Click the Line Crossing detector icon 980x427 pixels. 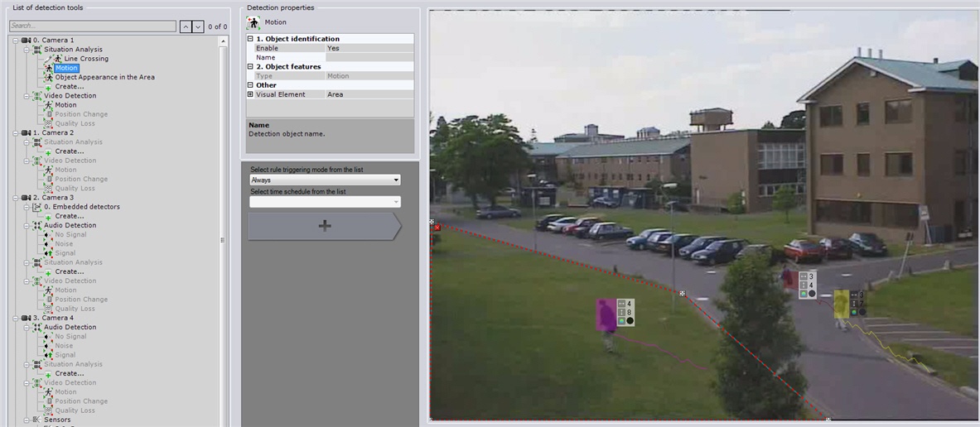point(58,59)
